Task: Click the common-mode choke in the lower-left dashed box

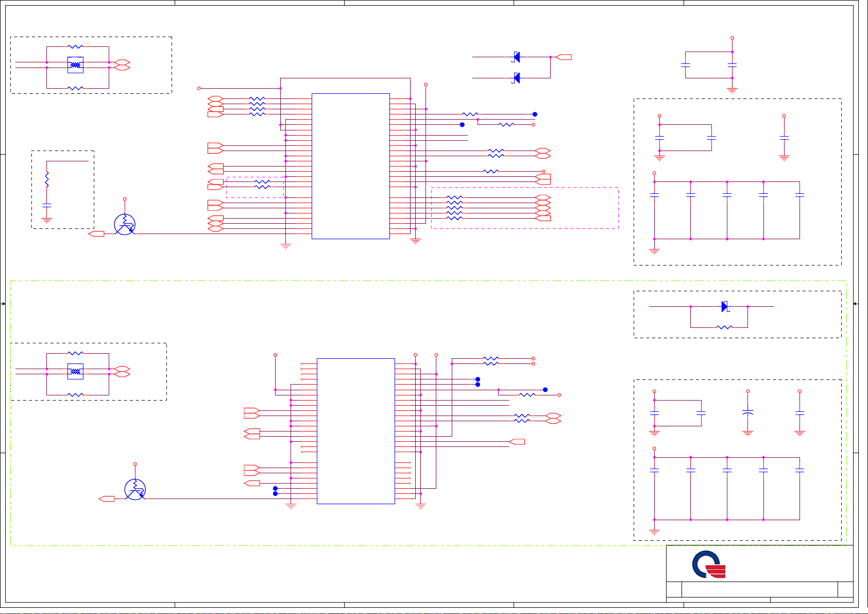Action: pos(75,371)
